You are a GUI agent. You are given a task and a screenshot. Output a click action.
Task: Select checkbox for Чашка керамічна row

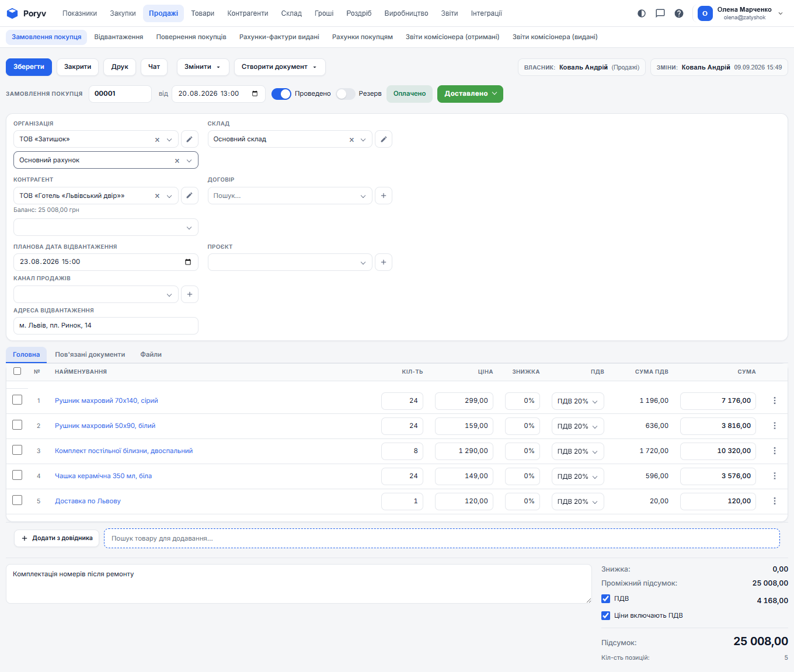18,475
